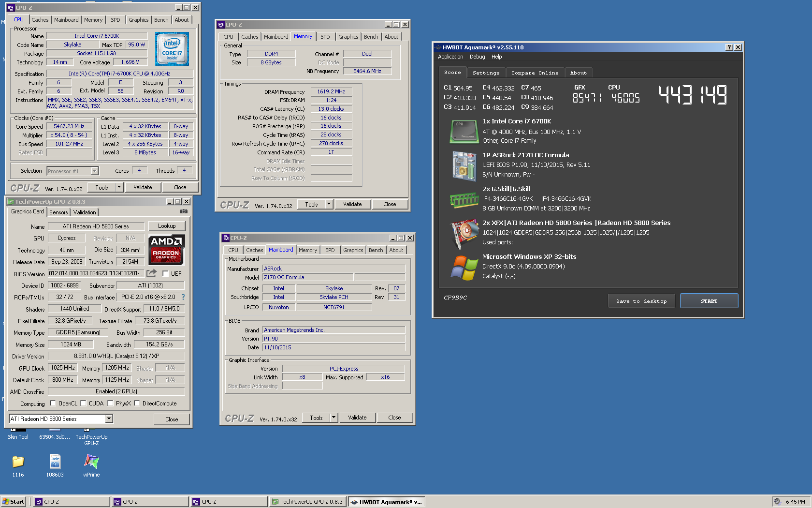Image resolution: width=812 pixels, height=508 pixels.
Task: Click Validate in the CPU-Z Memory window
Action: pos(352,204)
